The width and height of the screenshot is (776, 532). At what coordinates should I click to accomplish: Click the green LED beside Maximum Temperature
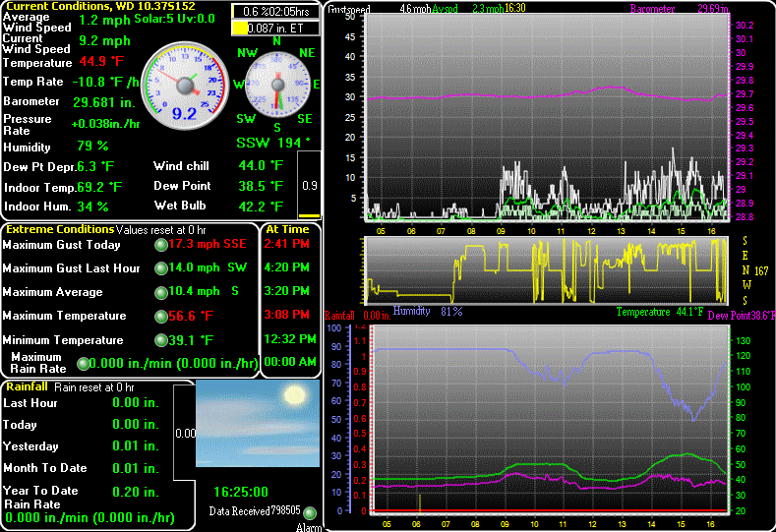[161, 317]
